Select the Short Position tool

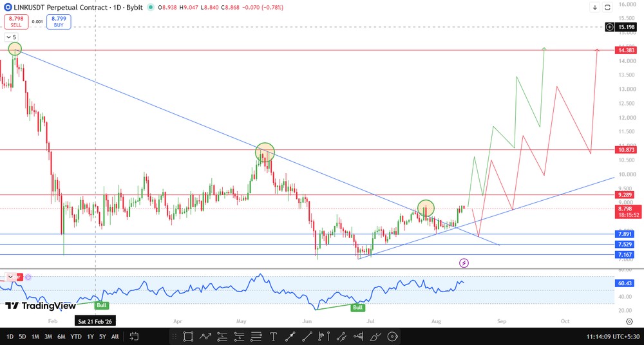point(240,337)
